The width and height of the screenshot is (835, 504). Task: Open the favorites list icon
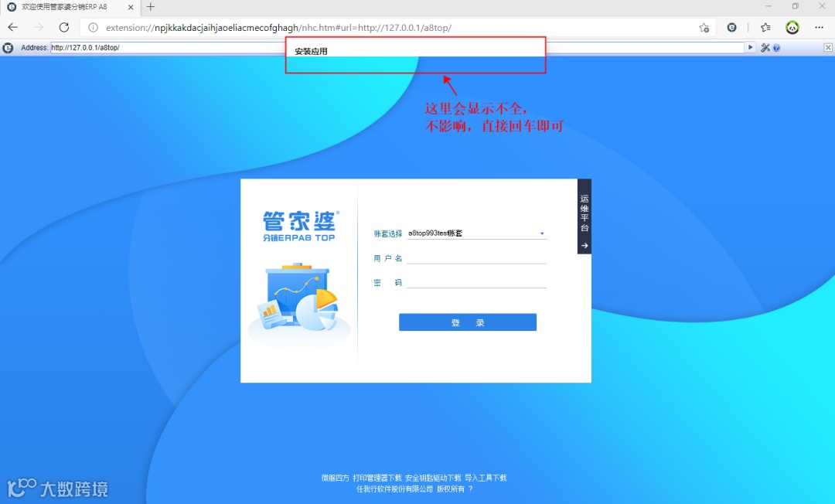765,27
